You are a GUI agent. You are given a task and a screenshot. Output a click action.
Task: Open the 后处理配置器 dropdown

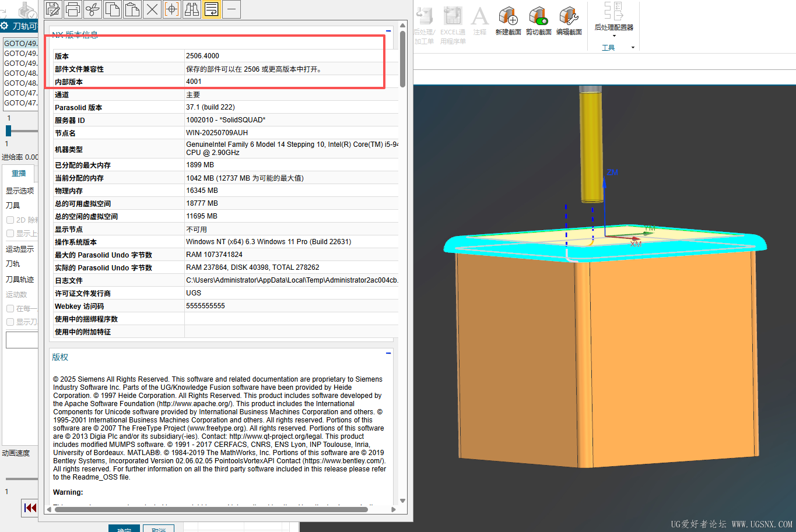click(x=613, y=36)
